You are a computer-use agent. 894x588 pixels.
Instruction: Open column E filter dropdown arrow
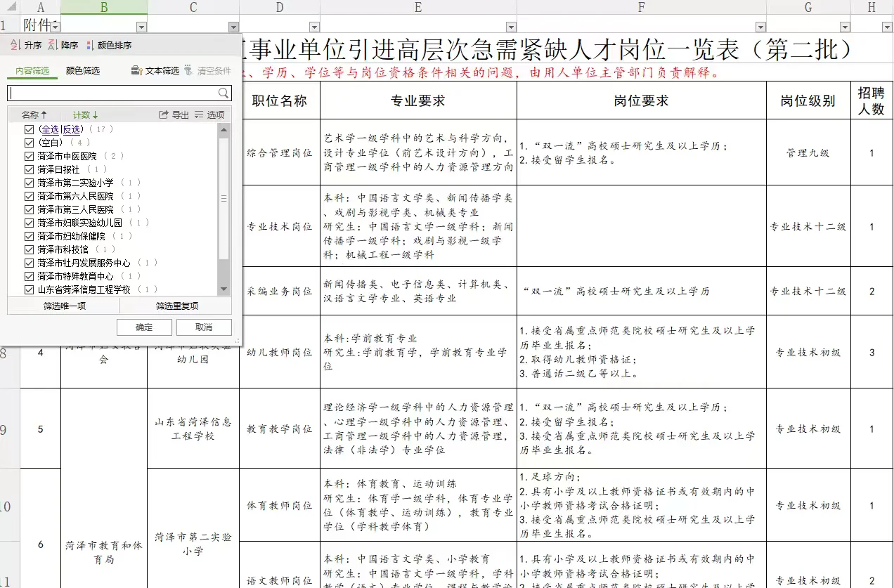click(511, 27)
